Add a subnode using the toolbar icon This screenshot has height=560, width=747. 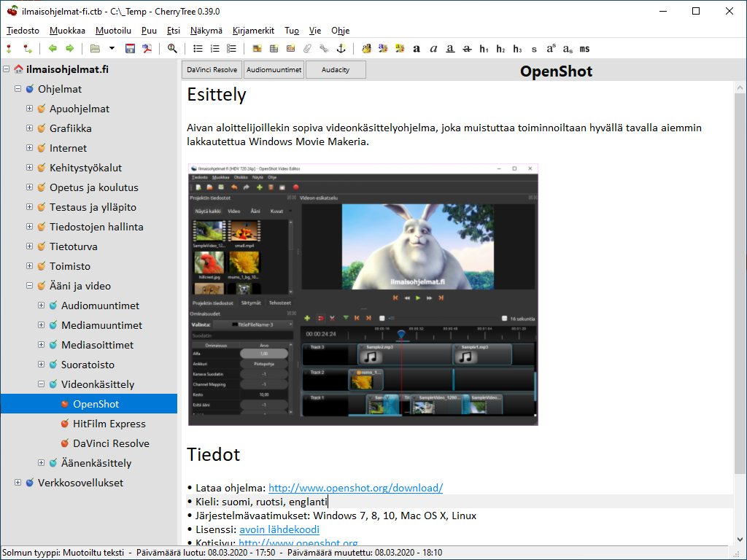coord(28,49)
